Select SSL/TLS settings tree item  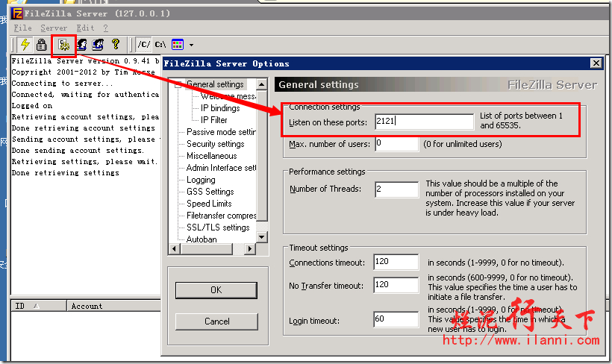pyautogui.click(x=218, y=228)
